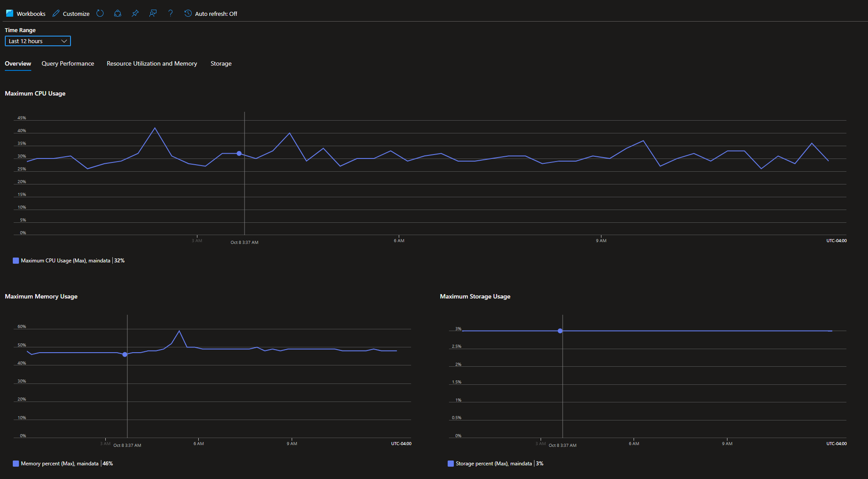Click the help question mark icon

tap(171, 13)
